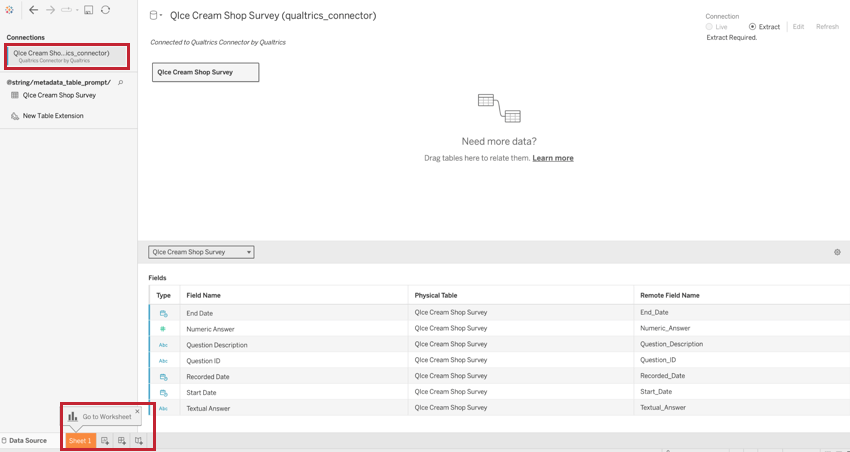The width and height of the screenshot is (850, 452).
Task: Open the Qlce Cream Shop Survey table dropdown
Action: (201, 252)
